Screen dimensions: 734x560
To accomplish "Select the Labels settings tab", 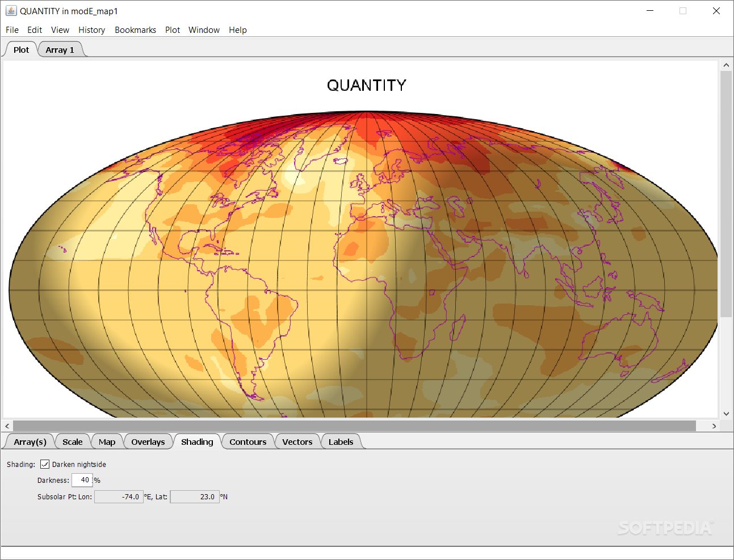I will tap(341, 442).
